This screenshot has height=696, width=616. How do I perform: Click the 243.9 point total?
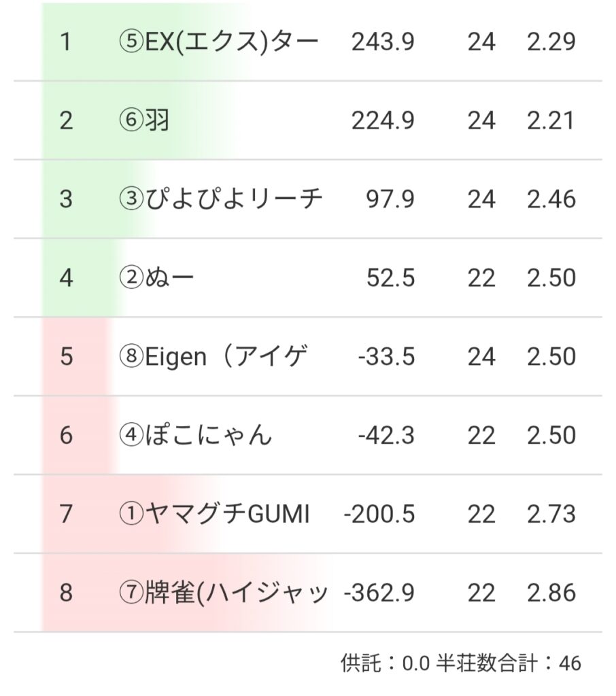pyautogui.click(x=383, y=42)
